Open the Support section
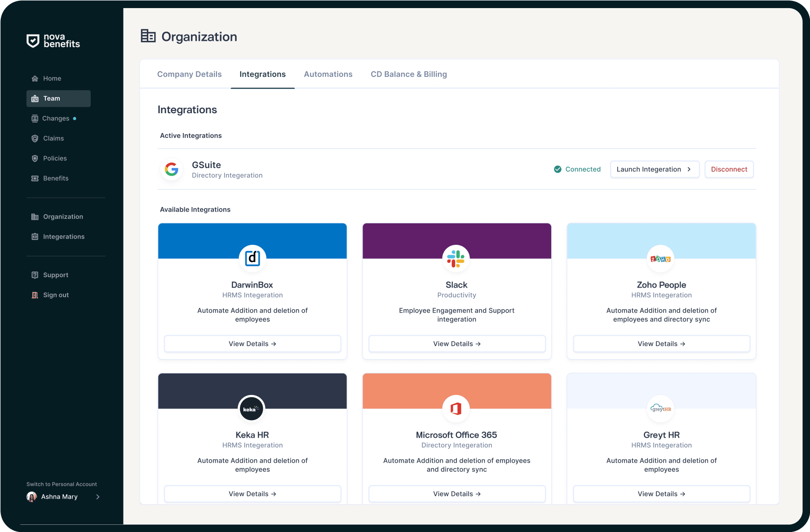Screen dimensions: 810x532 [x=55, y=275]
